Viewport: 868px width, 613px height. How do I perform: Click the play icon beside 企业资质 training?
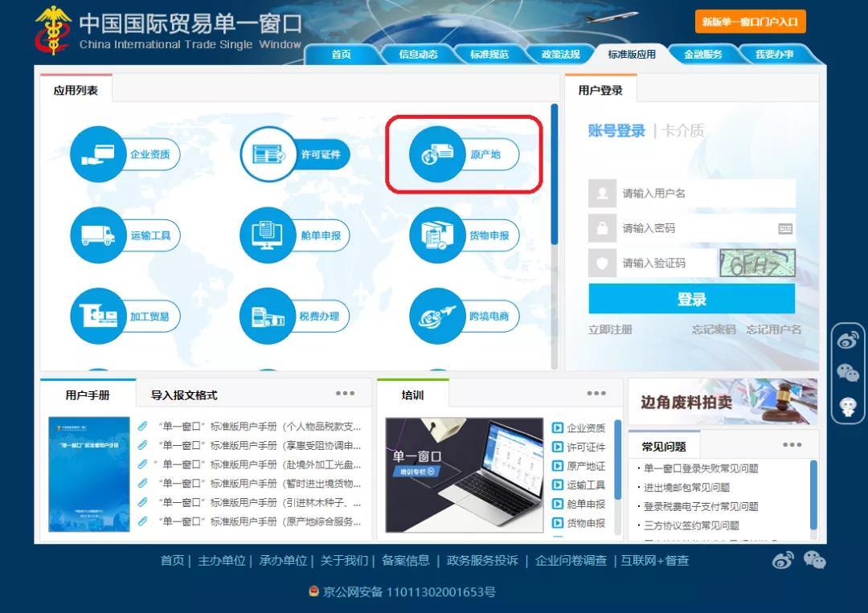558,427
